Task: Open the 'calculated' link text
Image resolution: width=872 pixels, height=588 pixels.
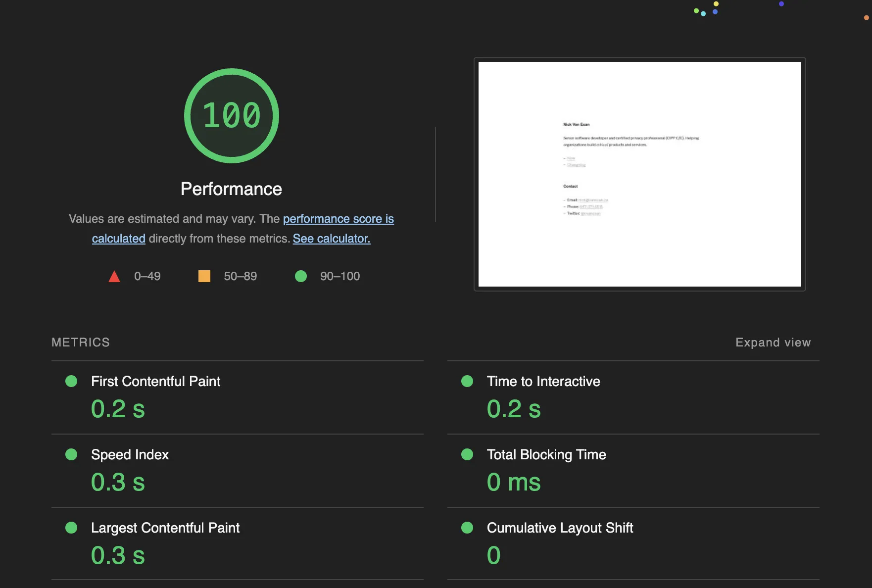Action: coord(119,239)
